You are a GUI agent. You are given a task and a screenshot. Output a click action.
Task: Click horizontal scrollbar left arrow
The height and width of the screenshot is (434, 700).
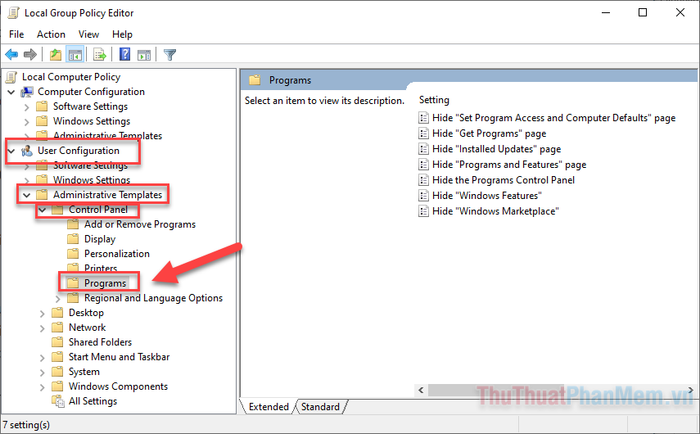coord(421,390)
